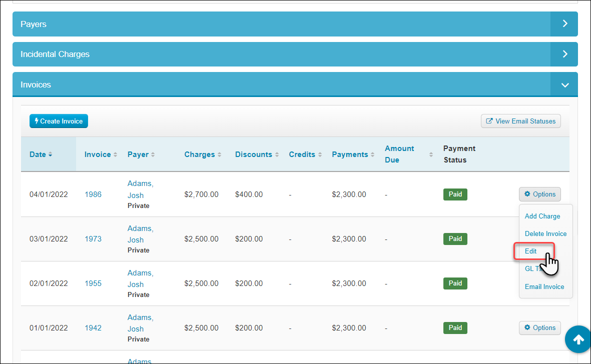Select Email Invoice in the options menu
Image resolution: width=591 pixels, height=364 pixels.
544,287
